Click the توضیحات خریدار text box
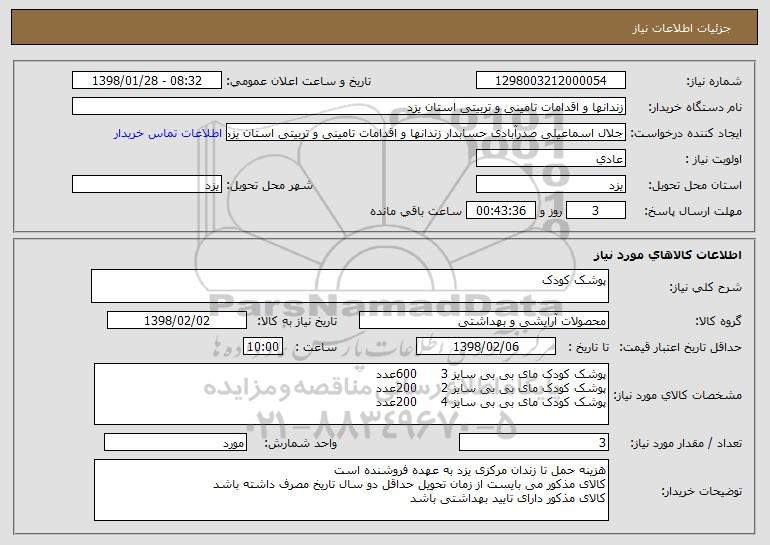 [x=351, y=490]
